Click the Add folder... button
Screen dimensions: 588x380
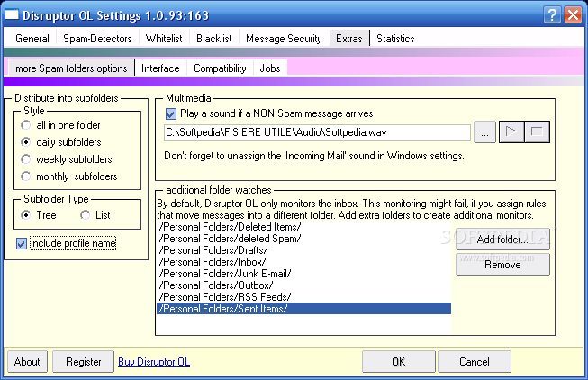point(502,239)
